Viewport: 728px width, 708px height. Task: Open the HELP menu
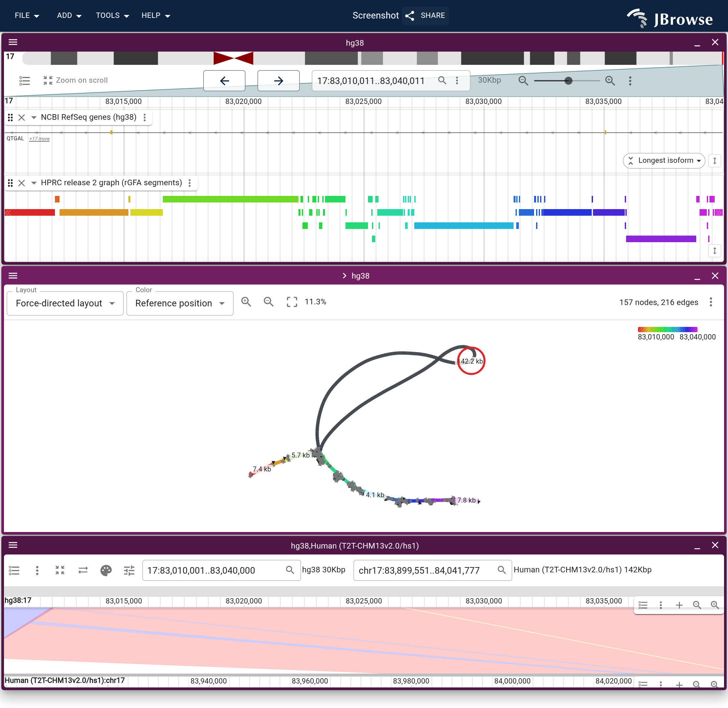click(x=156, y=16)
